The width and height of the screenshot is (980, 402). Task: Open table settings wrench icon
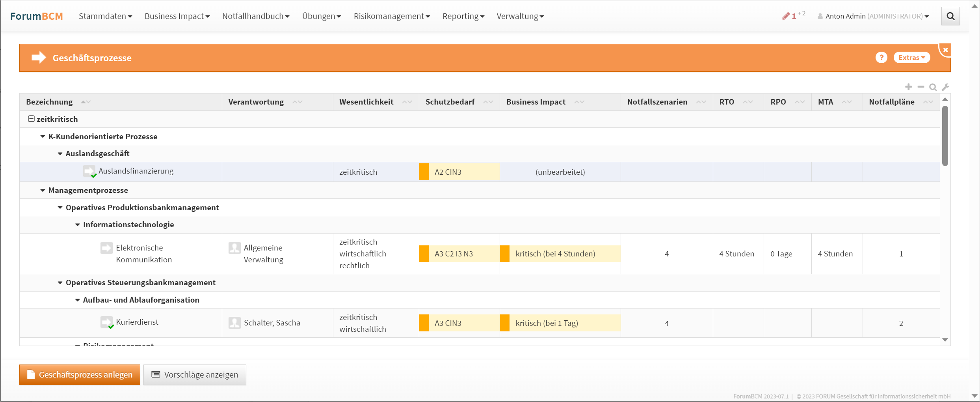[x=945, y=87]
